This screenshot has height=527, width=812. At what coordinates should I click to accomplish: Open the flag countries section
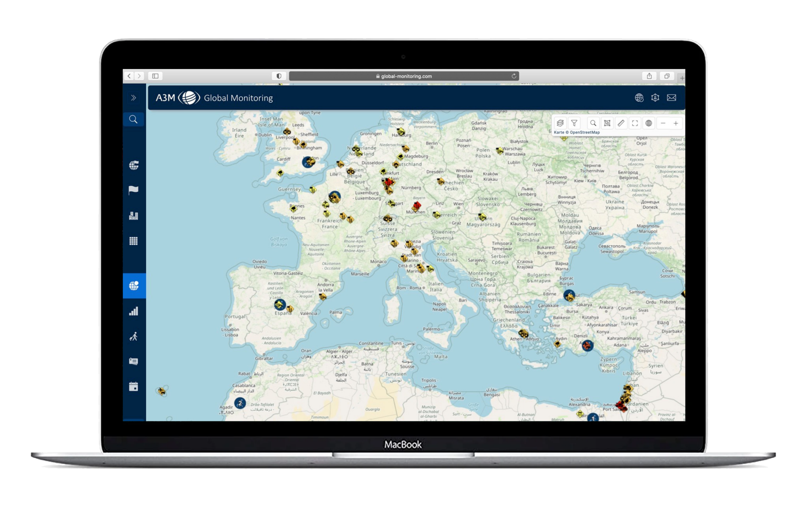pos(134,190)
